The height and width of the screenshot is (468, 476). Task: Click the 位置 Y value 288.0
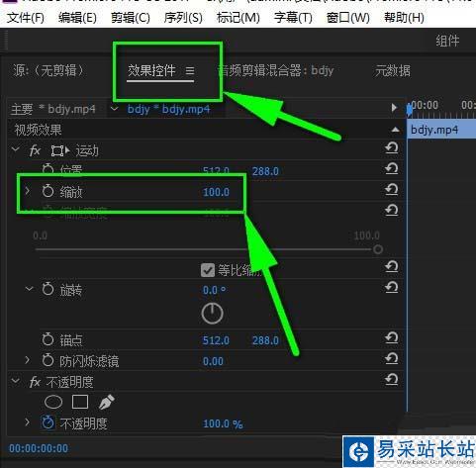click(x=265, y=171)
